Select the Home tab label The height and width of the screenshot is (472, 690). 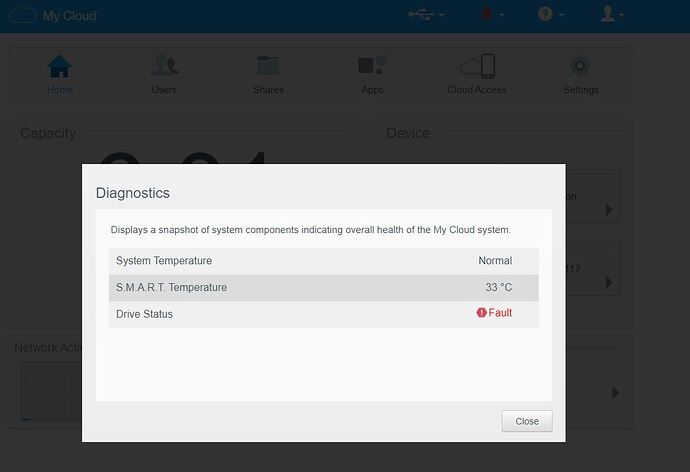tap(60, 90)
